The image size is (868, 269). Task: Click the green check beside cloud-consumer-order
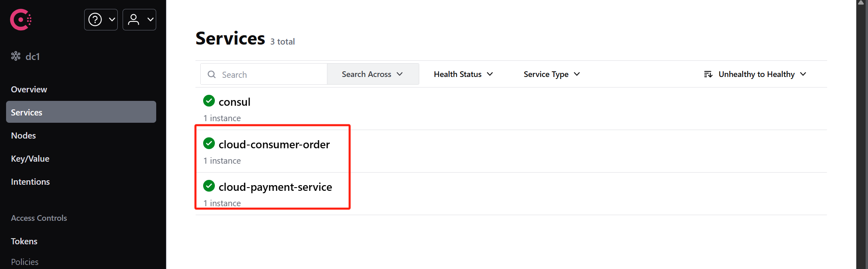[209, 143]
